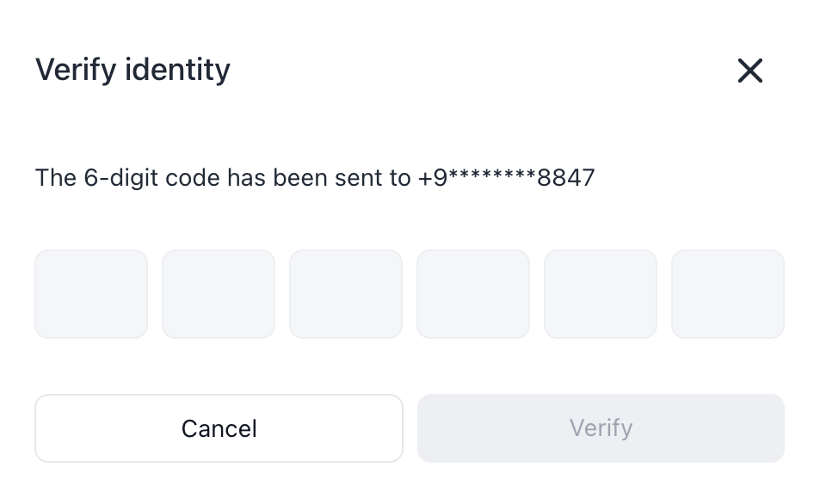Click the asterisks in the masked number
The width and height of the screenshot is (826, 504).
pyautogui.click(x=492, y=176)
